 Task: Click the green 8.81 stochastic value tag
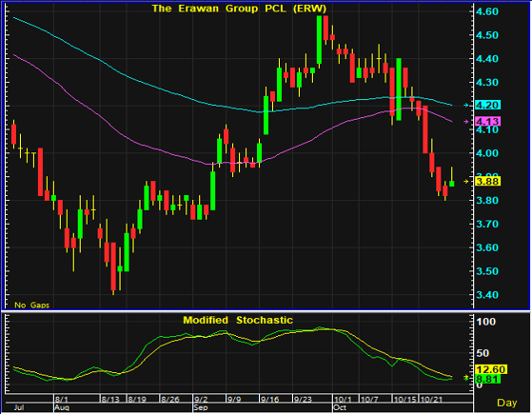(488, 379)
